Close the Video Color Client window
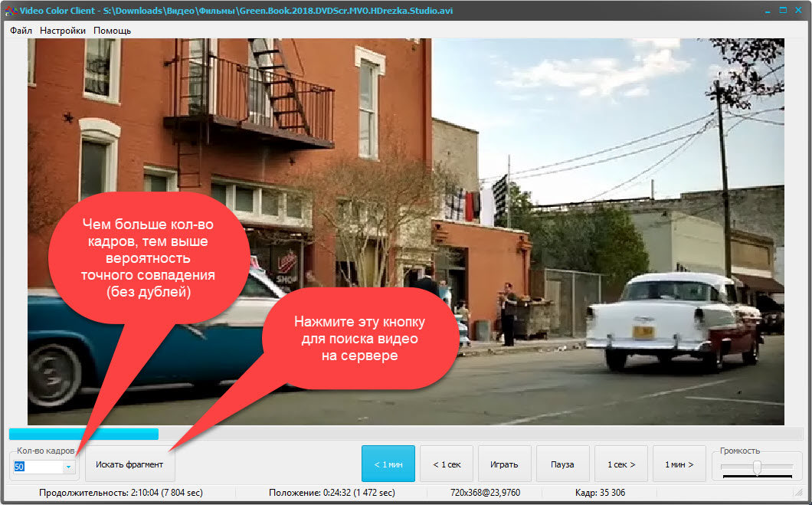The image size is (812, 505). tap(798, 11)
